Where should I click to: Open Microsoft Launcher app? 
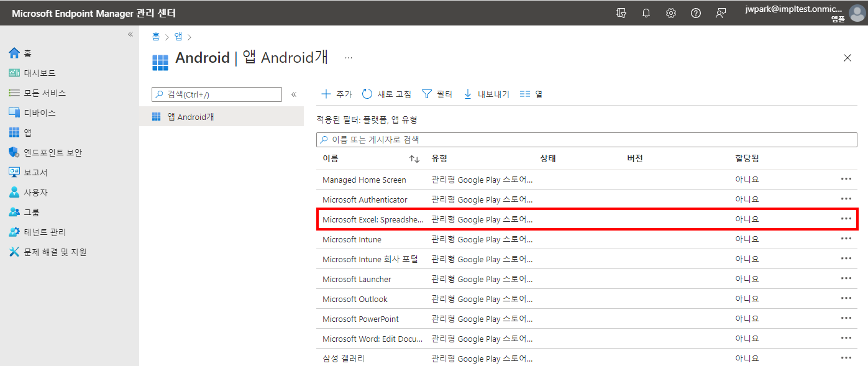click(357, 280)
